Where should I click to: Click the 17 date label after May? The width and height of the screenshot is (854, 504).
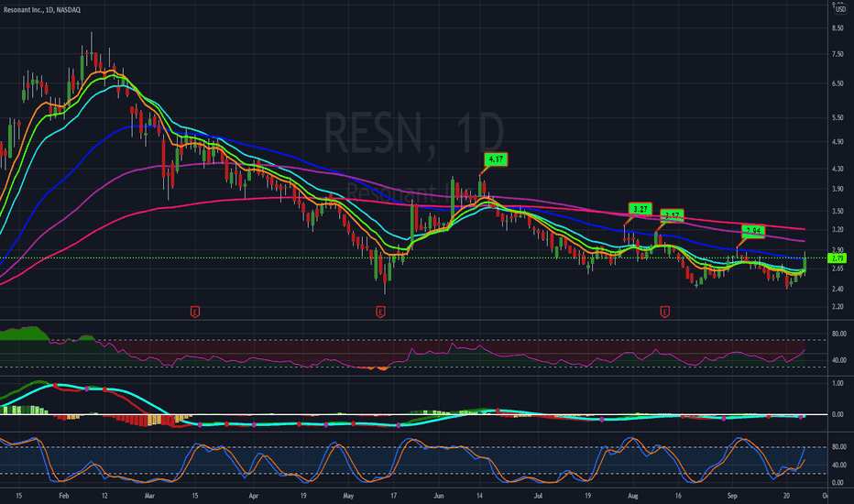[x=393, y=496]
